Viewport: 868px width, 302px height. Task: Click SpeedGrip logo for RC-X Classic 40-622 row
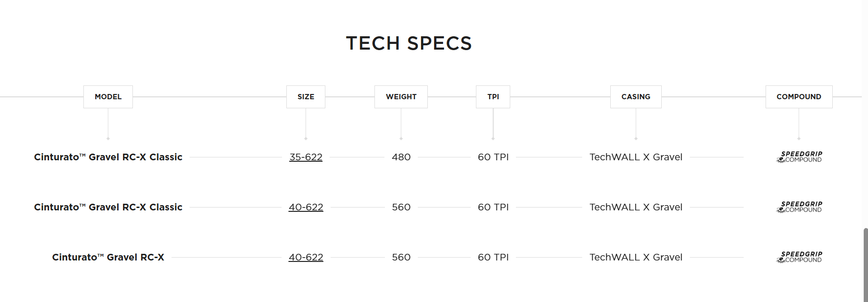[799, 207]
